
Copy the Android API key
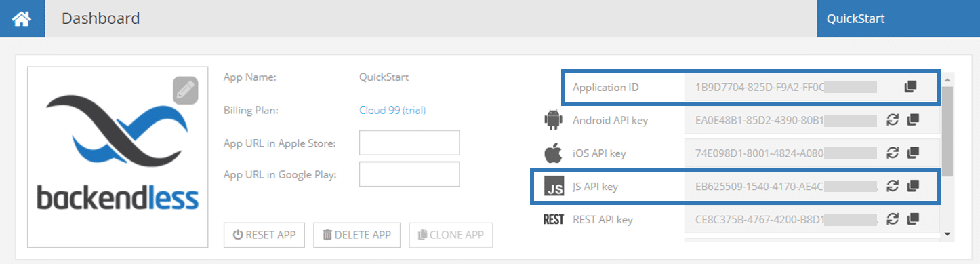point(913,120)
